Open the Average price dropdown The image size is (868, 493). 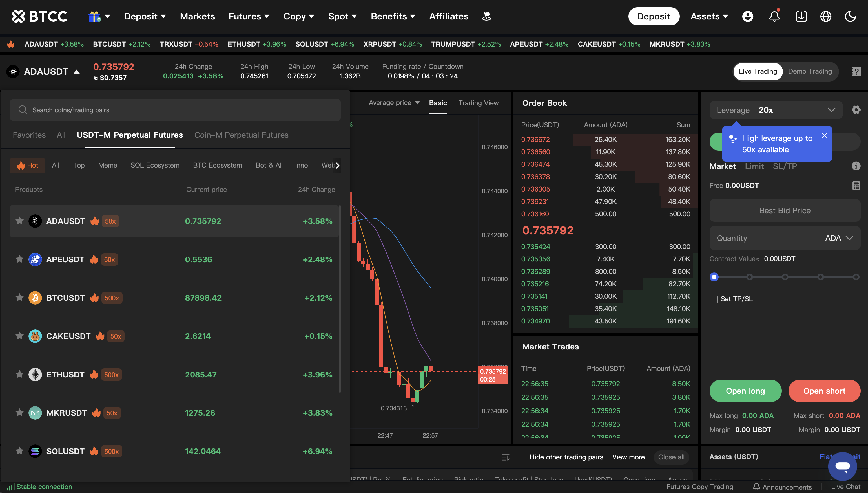click(394, 103)
